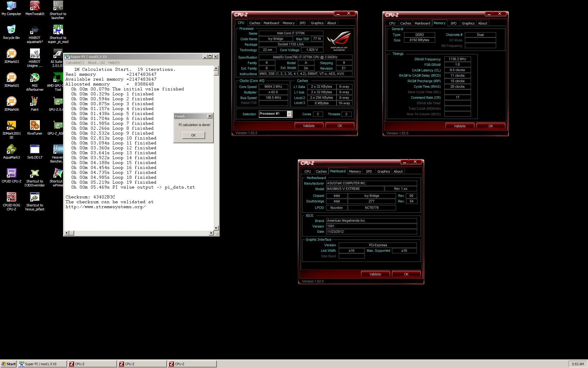The width and height of the screenshot is (588, 368).
Task: Switch to CPU tab in Memory CPU-Z window
Action: [x=392, y=23]
